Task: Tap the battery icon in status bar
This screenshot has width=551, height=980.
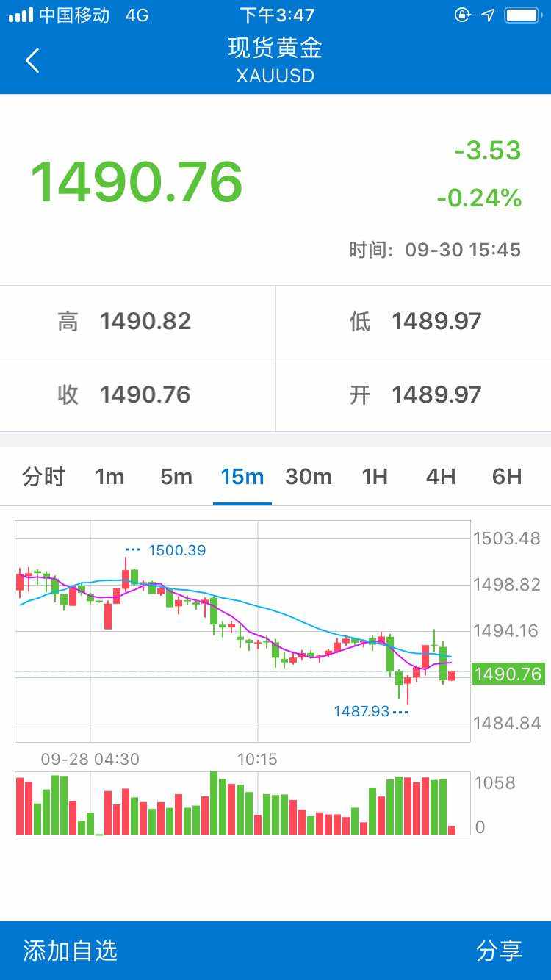Action: point(522,15)
